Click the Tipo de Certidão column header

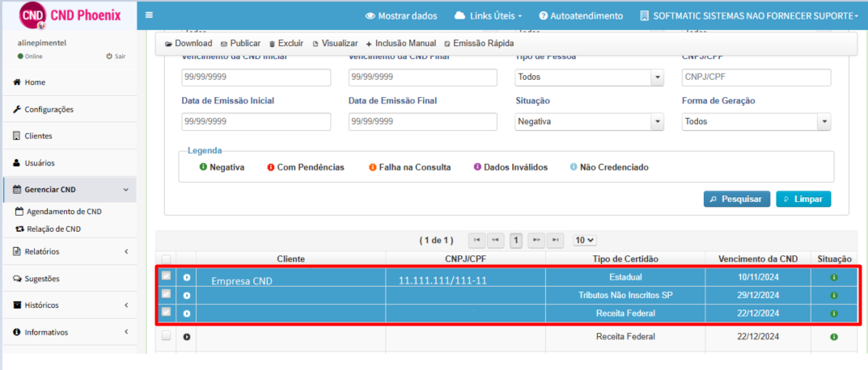click(625, 259)
